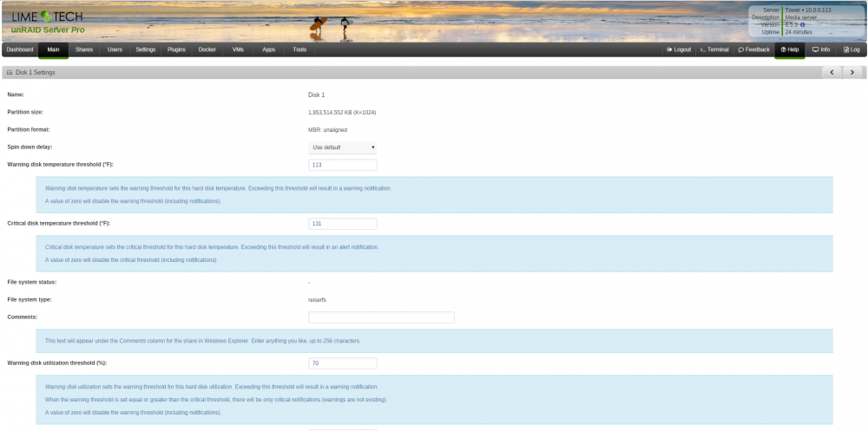Click the 'reiserfs' file system type value

pos(317,300)
